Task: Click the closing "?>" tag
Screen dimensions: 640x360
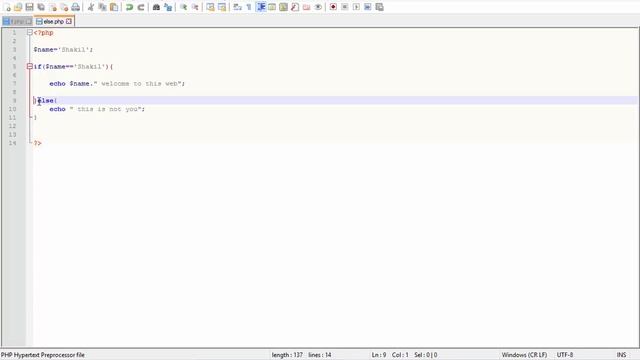Action: click(x=38, y=143)
